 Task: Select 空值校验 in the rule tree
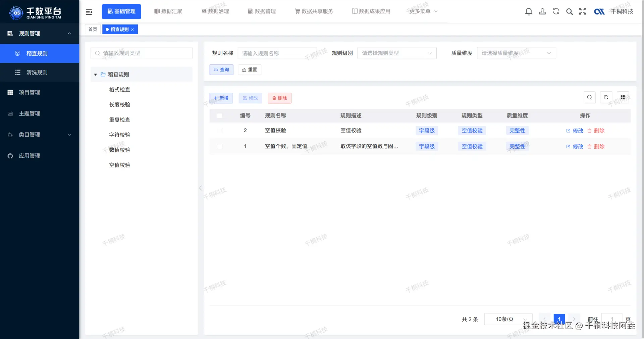120,165
